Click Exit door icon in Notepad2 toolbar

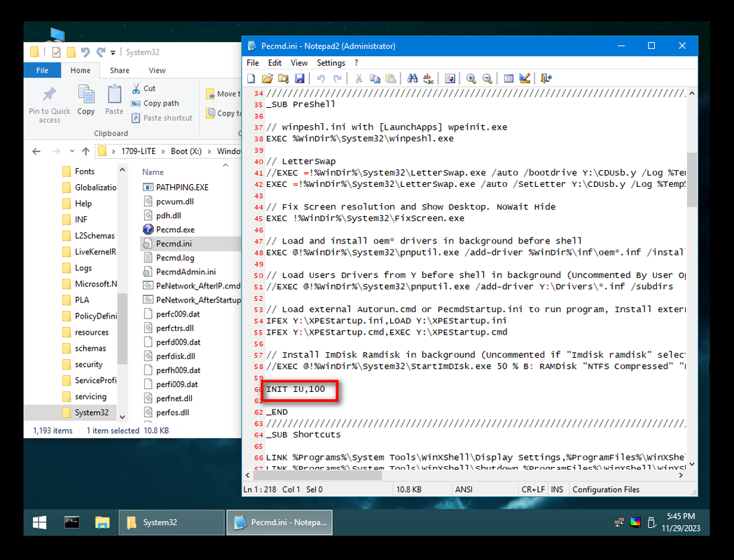click(x=546, y=78)
